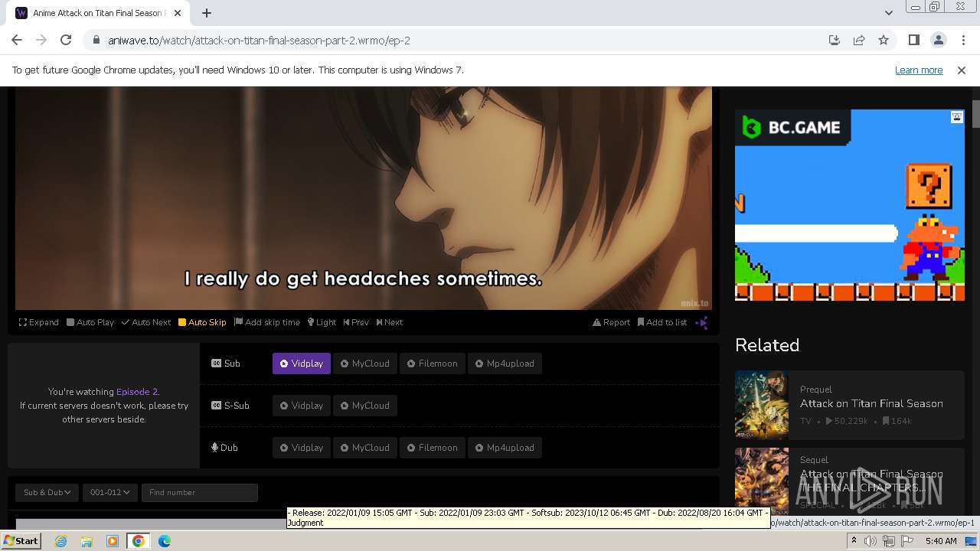Image resolution: width=980 pixels, height=551 pixels.
Task: Click the Sequel poster thumbnail
Action: (762, 481)
